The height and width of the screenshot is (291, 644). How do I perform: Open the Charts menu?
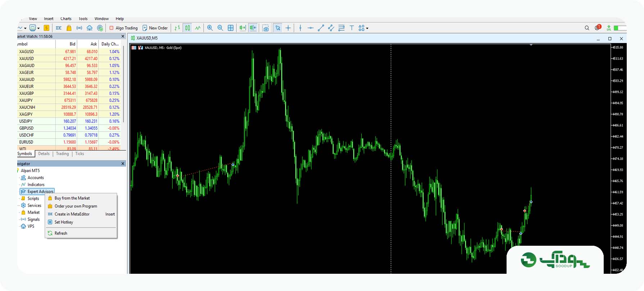pos(66,19)
